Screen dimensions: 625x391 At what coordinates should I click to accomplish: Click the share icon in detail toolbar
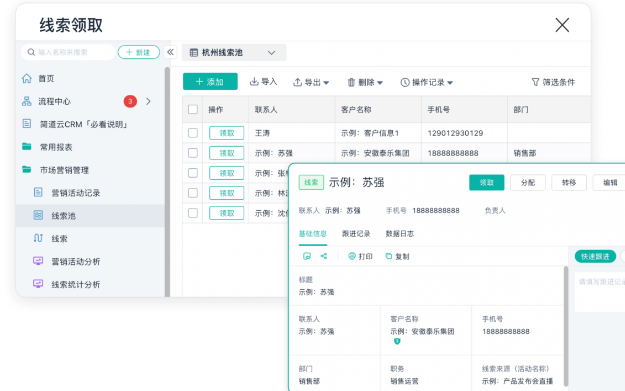coord(324,256)
